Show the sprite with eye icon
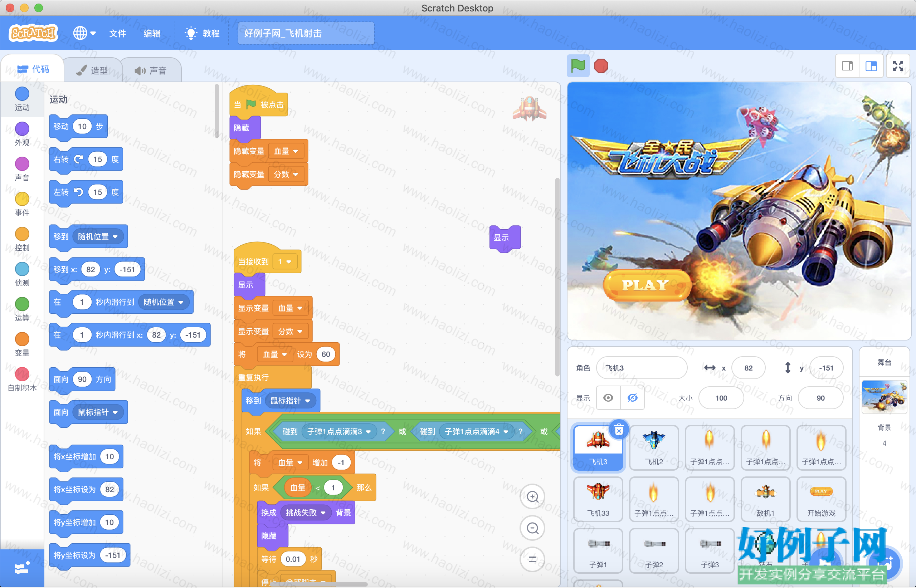This screenshot has width=916, height=588. (x=609, y=398)
